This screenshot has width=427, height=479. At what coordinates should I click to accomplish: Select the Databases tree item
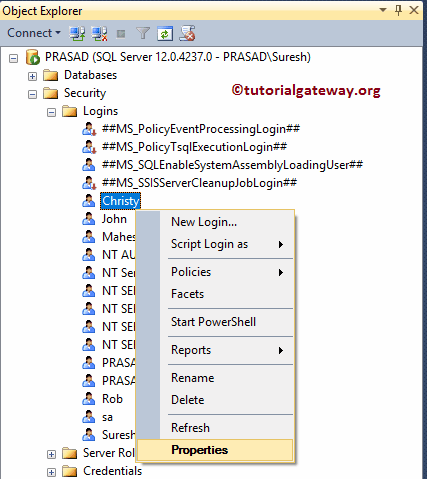[90, 75]
